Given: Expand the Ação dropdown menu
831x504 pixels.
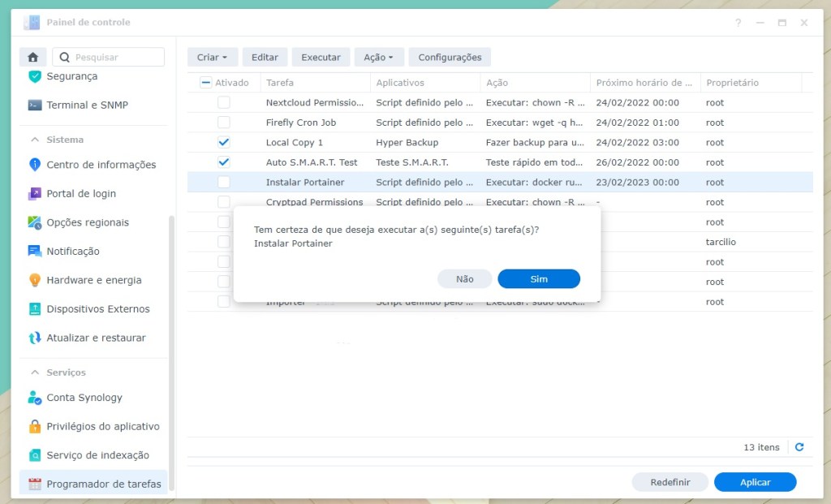Looking at the screenshot, I should coord(378,58).
